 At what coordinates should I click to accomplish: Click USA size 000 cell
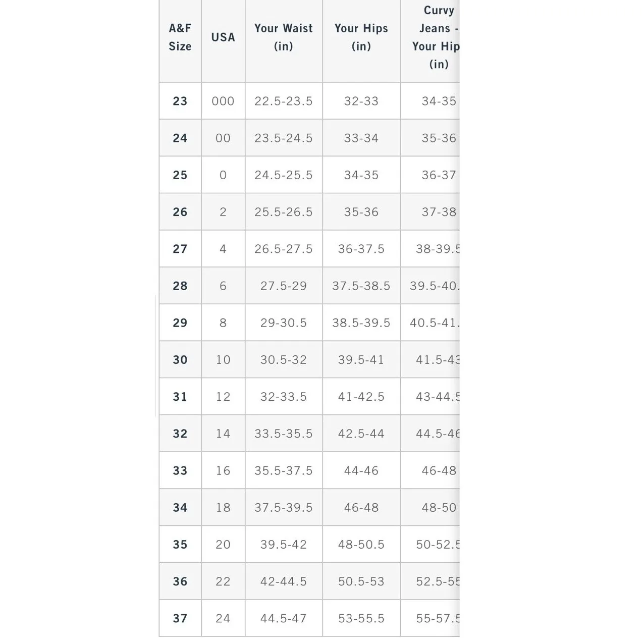[223, 101]
